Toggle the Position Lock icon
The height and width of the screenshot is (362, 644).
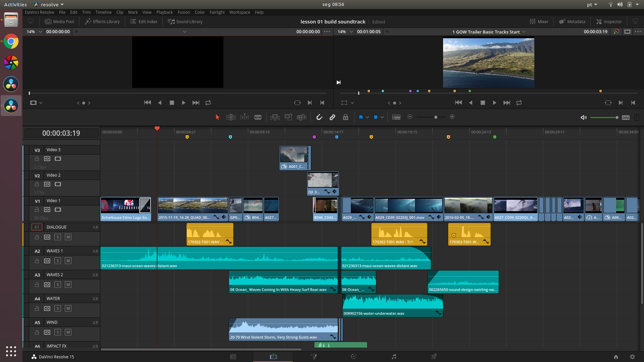[345, 117]
